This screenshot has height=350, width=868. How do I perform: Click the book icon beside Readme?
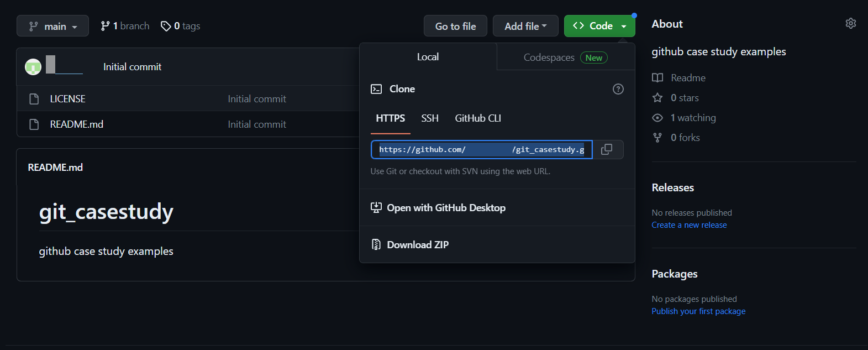pos(657,78)
